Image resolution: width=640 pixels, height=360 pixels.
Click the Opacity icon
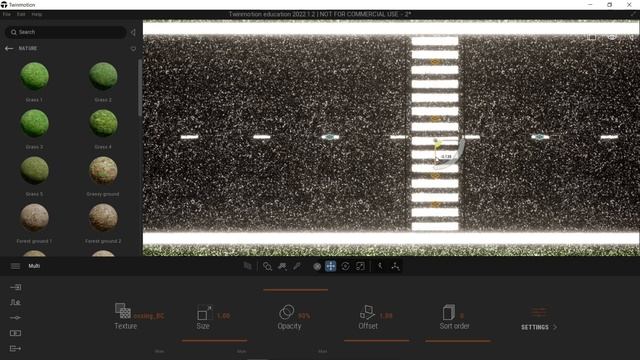pos(287,312)
